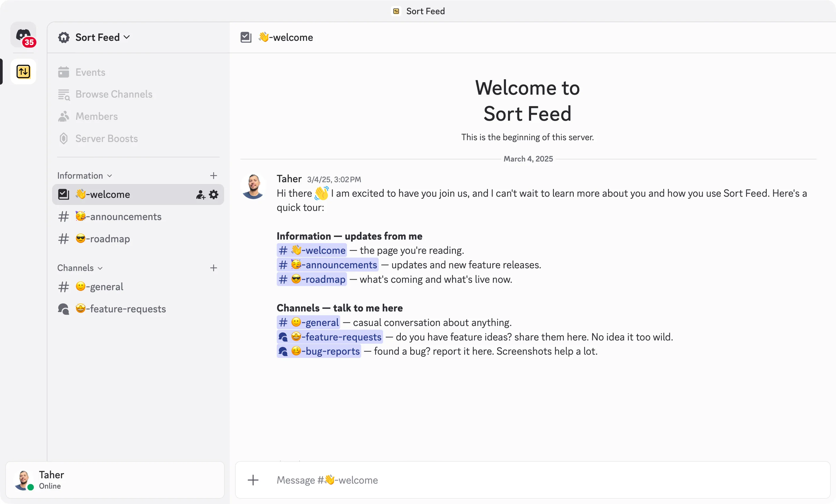
Task: Click Taher's username on the message
Action: (x=289, y=179)
